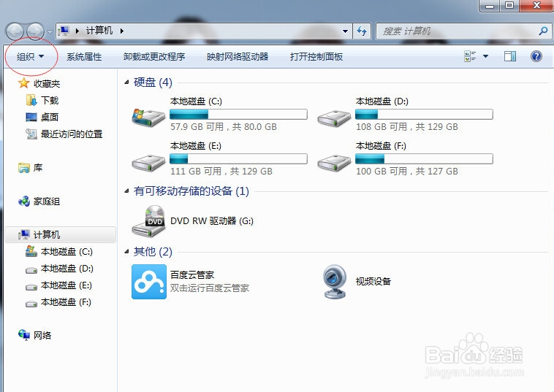Click 111 GB 可用 , 共 129 GB text

click(x=221, y=171)
